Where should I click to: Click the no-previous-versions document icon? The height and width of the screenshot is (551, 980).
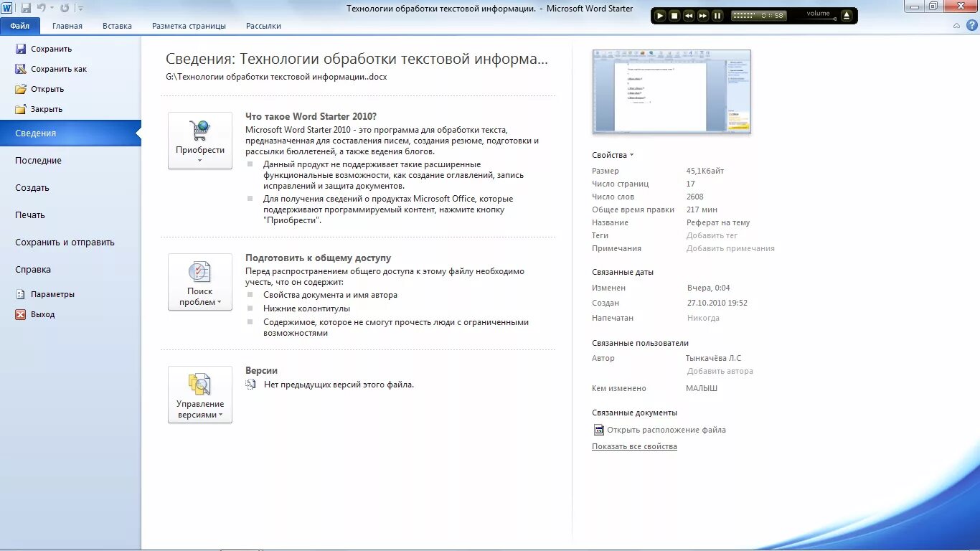pyautogui.click(x=250, y=385)
